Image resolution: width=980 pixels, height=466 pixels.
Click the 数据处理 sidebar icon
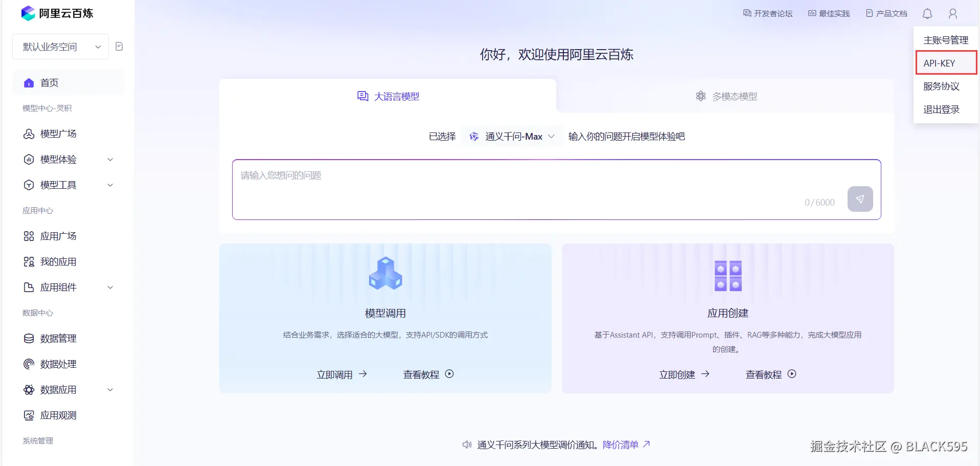click(x=29, y=364)
